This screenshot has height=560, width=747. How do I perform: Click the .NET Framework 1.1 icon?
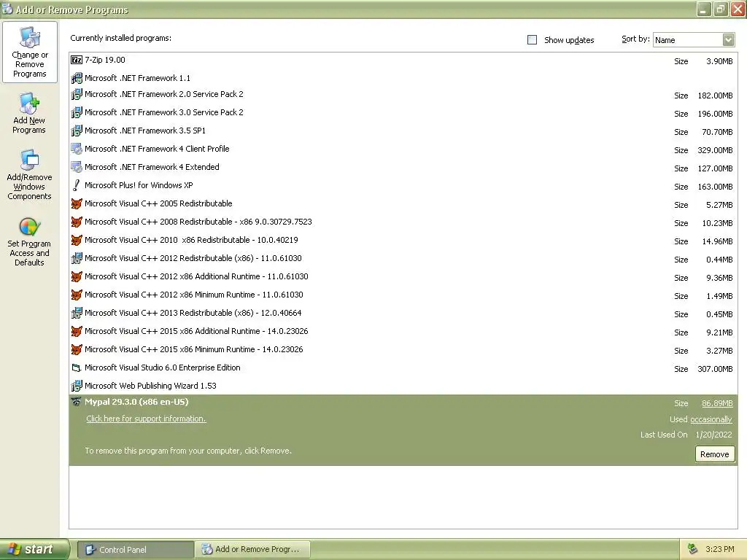(x=76, y=78)
